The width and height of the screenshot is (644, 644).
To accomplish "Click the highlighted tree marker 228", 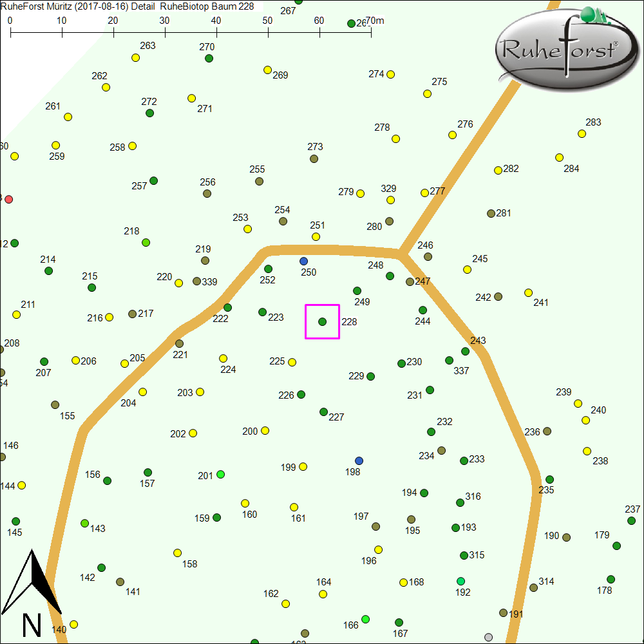I will [x=322, y=321].
